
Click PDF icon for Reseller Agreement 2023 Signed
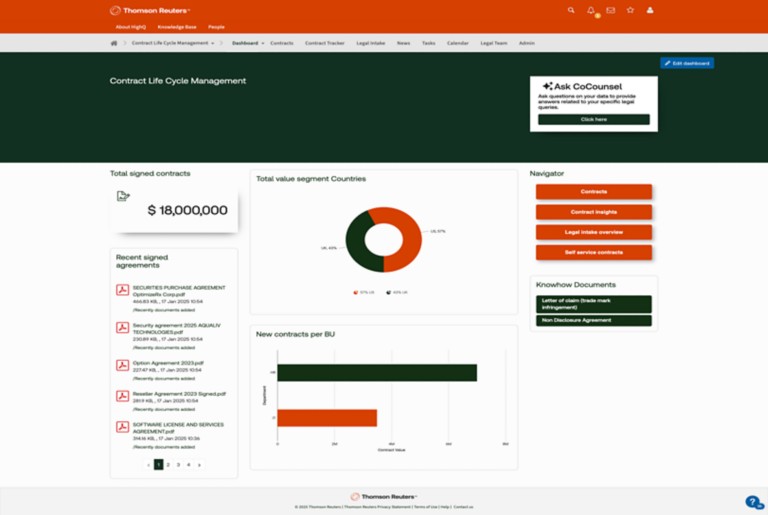click(x=122, y=396)
